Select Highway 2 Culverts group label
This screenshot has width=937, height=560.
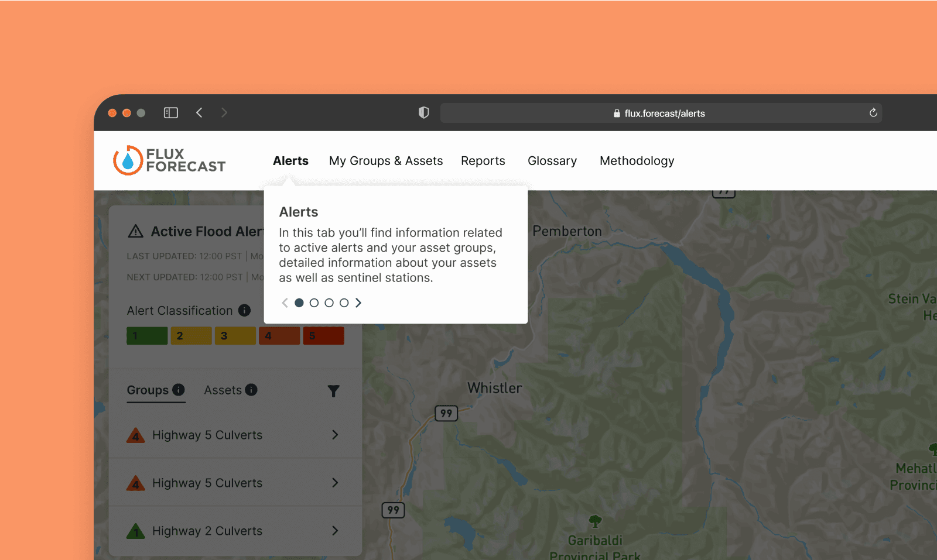(207, 531)
